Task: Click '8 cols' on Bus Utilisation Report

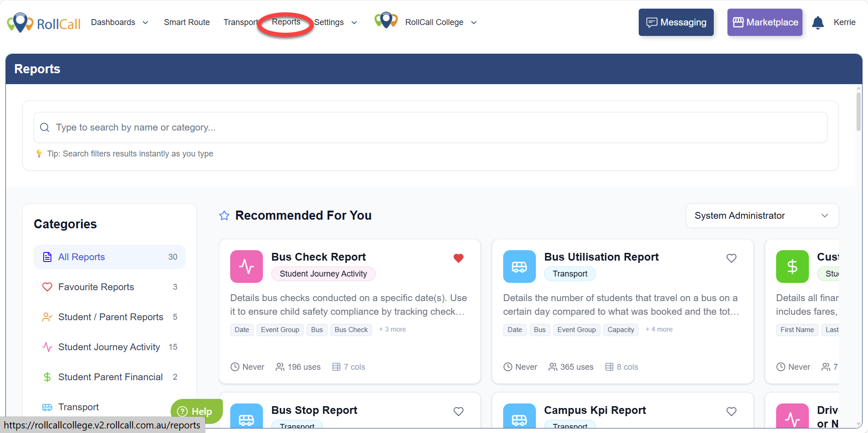Action: (622, 367)
